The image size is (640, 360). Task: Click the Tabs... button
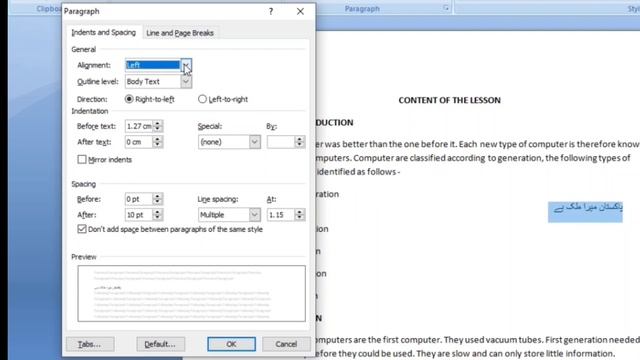click(x=90, y=344)
